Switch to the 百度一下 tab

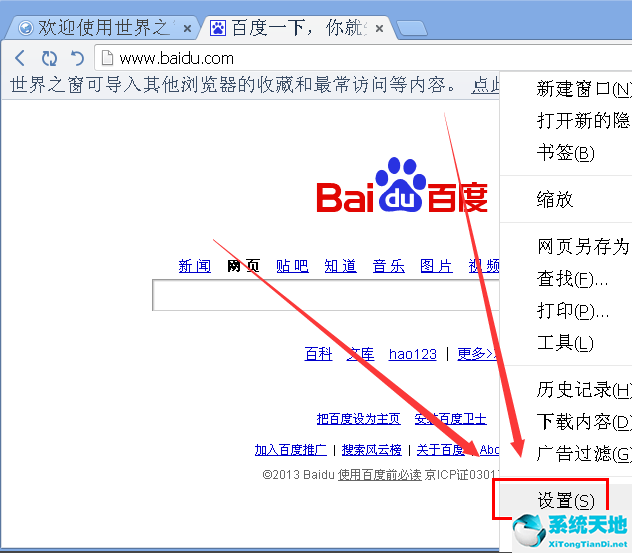(297, 28)
